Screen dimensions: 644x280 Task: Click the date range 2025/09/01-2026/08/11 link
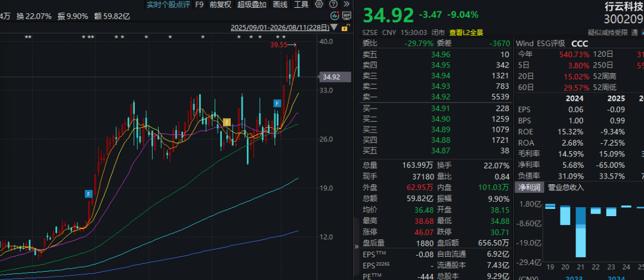(280, 28)
